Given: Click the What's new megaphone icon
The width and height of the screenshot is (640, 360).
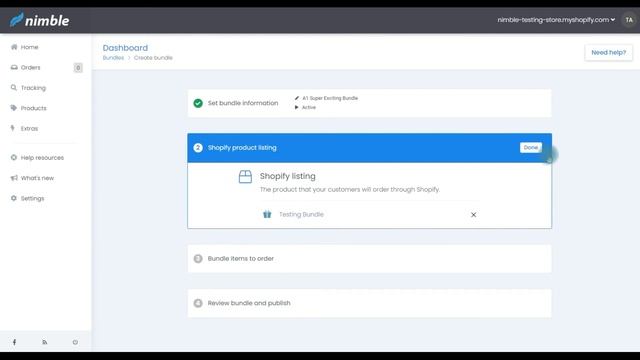Looking at the screenshot, I should point(14,178).
